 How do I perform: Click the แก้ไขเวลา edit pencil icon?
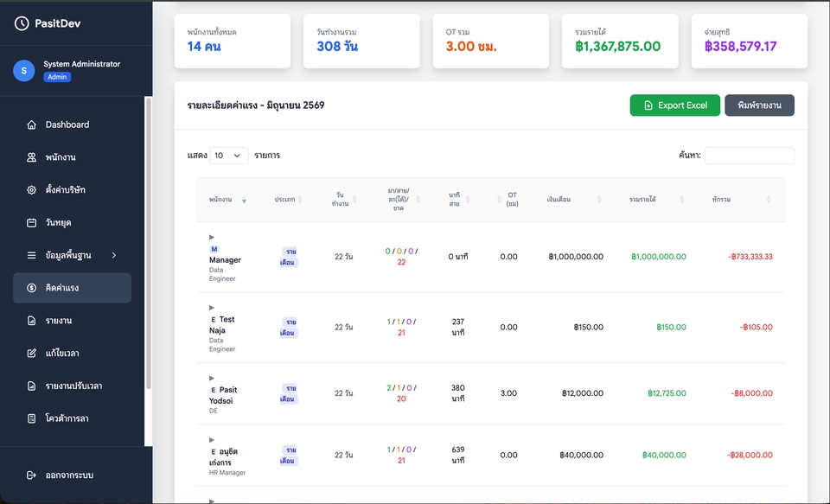32,353
